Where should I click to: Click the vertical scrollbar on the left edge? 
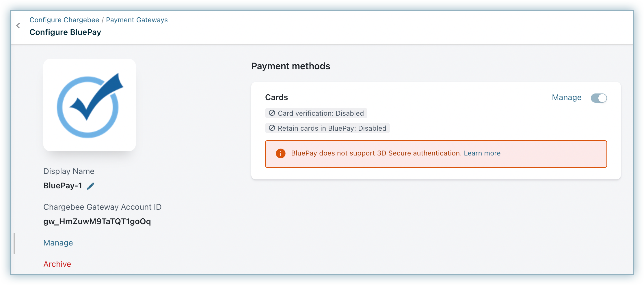click(14, 243)
